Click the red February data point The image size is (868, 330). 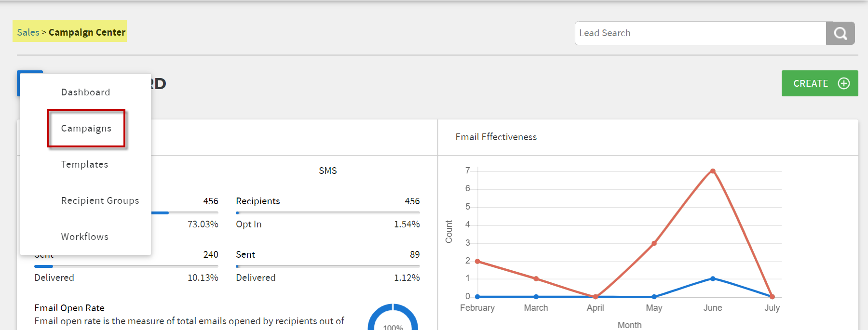coord(477,261)
